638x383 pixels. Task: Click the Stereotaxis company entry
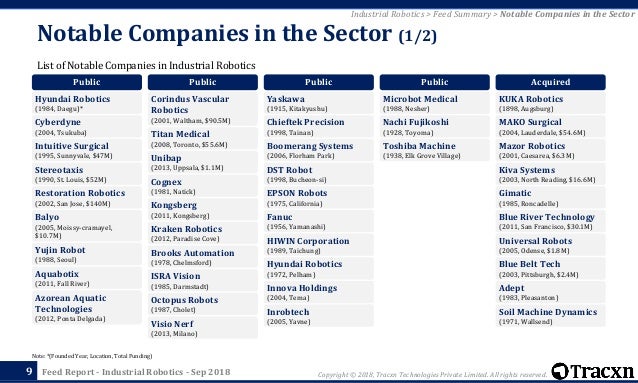(x=87, y=174)
